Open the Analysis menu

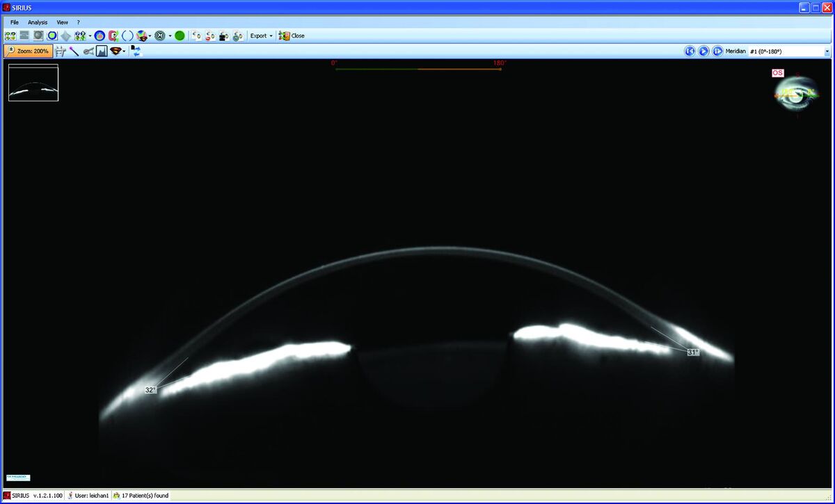click(38, 22)
